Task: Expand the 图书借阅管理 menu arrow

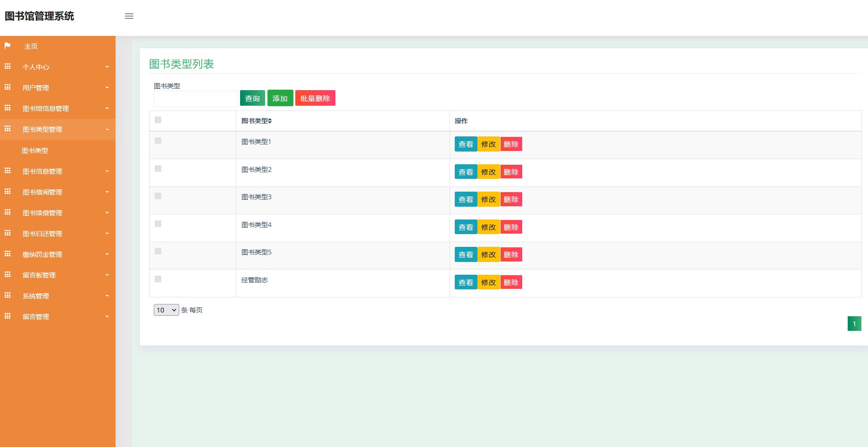Action: tap(107, 192)
